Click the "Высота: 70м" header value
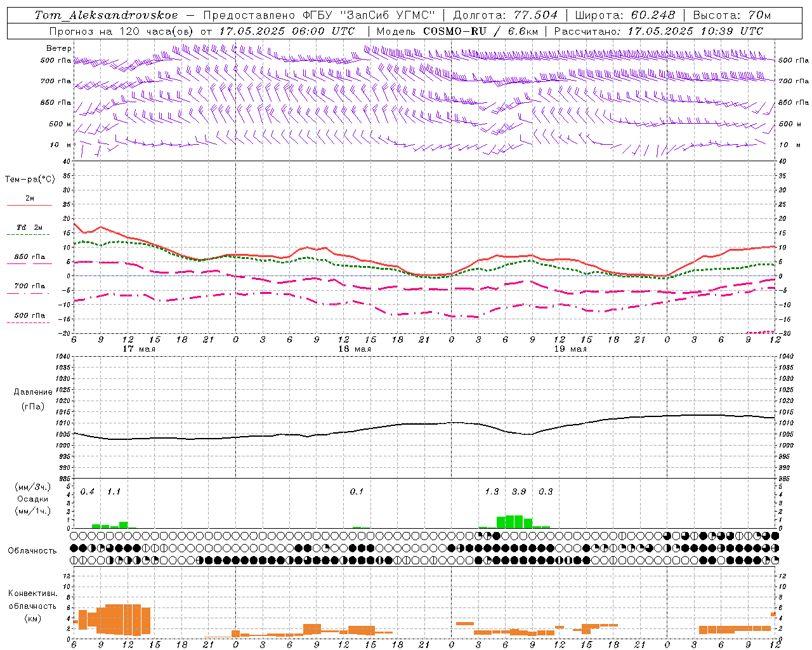This screenshot has height=650, width=812. point(731,15)
